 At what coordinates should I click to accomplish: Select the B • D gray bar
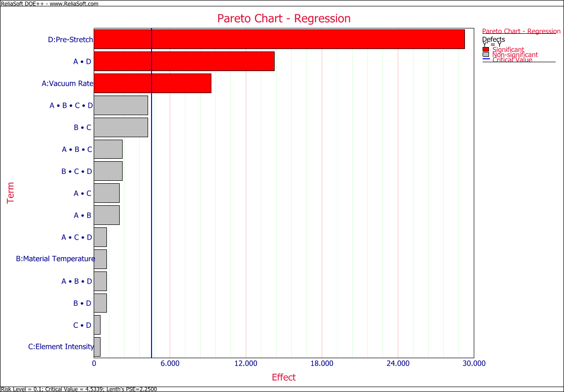coord(101,303)
